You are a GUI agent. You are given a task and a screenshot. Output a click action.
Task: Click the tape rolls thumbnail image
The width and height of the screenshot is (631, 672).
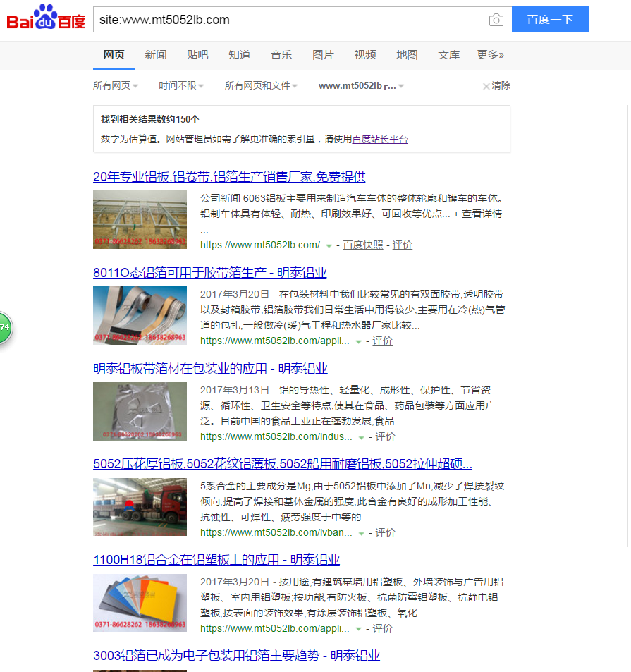click(140, 315)
